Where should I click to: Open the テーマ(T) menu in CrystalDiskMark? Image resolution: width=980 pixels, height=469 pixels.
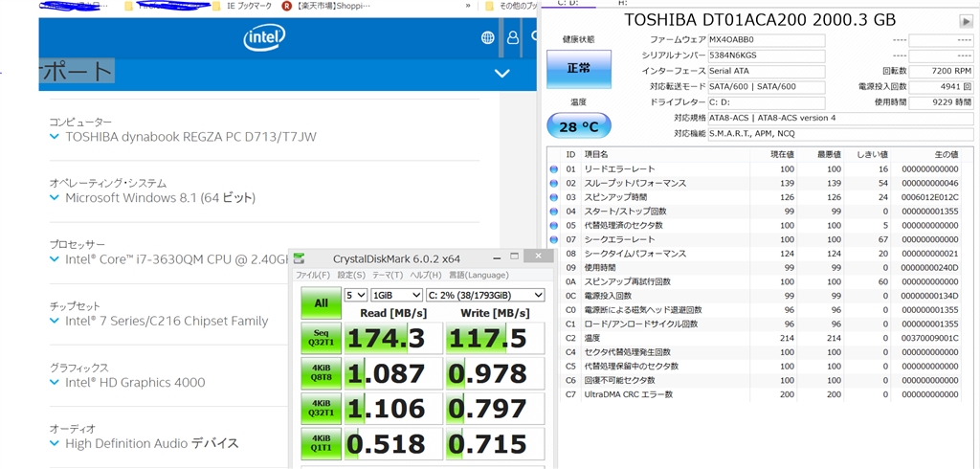(388, 275)
